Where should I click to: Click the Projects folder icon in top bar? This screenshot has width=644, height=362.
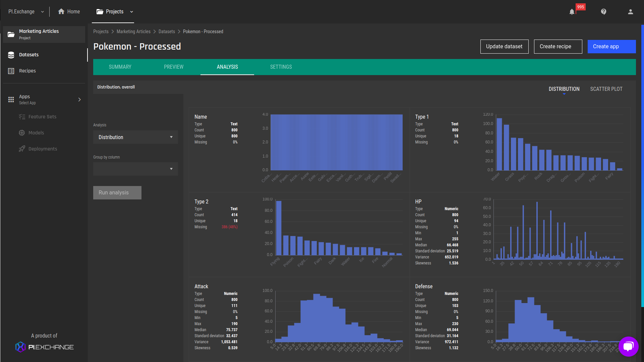pos(100,12)
